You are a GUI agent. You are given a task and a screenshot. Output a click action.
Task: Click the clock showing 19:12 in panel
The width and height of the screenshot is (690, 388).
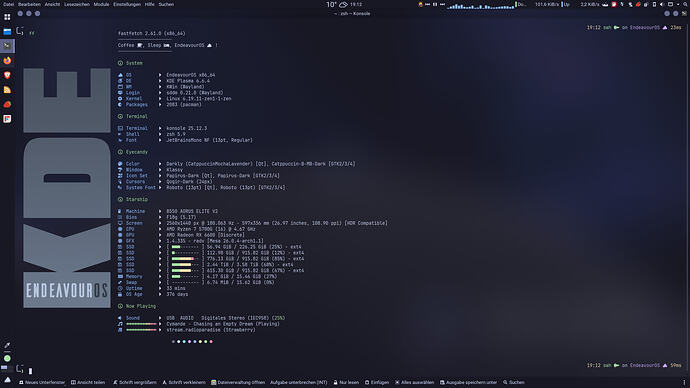point(356,4)
